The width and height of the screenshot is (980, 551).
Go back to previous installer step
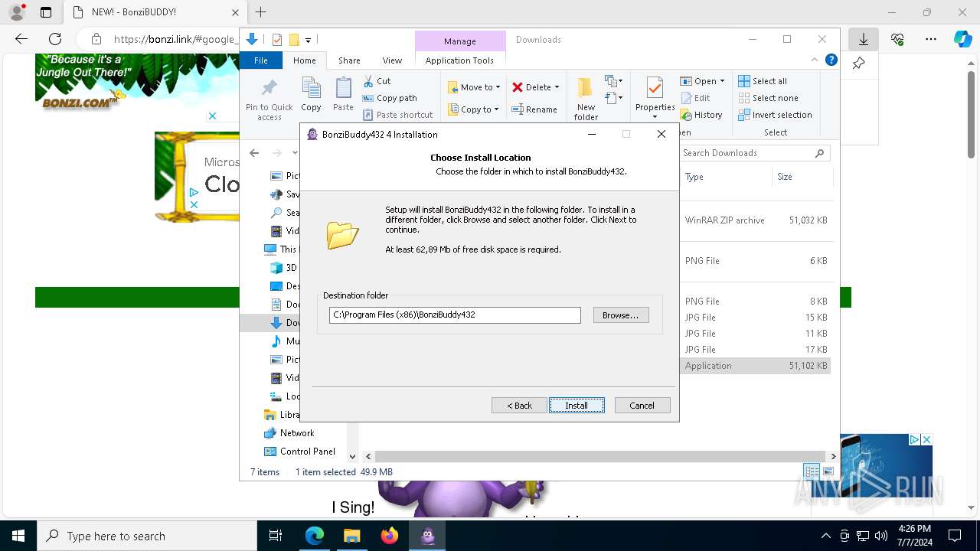coord(519,406)
